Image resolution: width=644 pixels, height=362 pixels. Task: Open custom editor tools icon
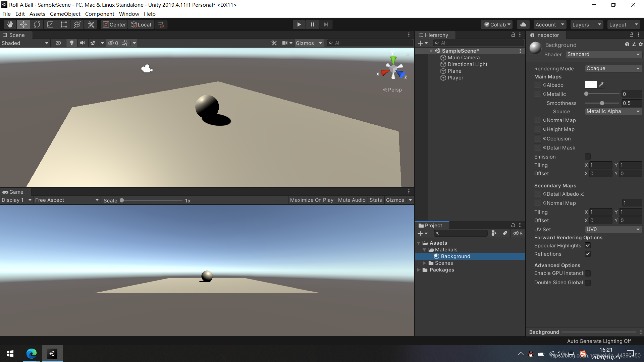[91, 24]
